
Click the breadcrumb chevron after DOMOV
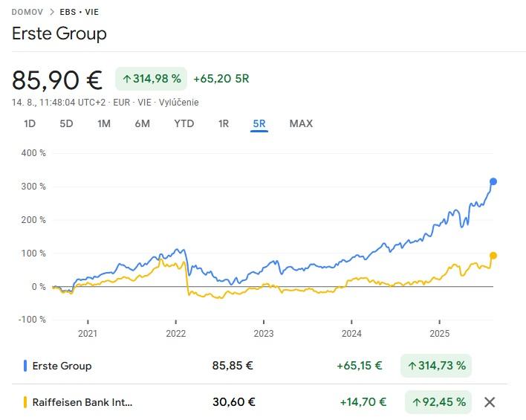[x=51, y=13]
